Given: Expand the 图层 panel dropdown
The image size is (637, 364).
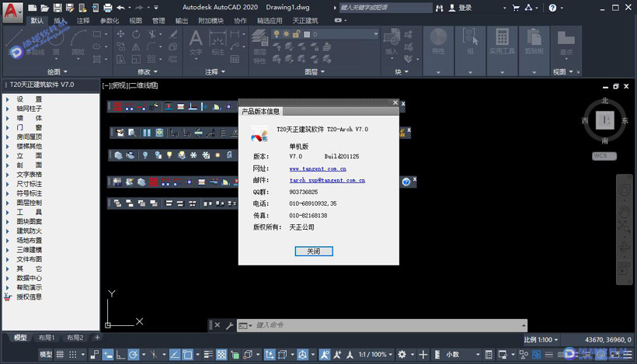Looking at the screenshot, I should pos(315,72).
